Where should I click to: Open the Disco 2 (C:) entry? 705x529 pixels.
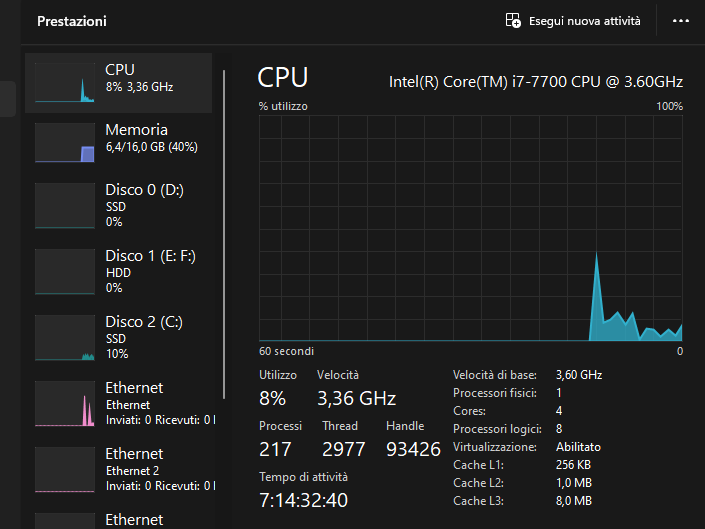119,338
